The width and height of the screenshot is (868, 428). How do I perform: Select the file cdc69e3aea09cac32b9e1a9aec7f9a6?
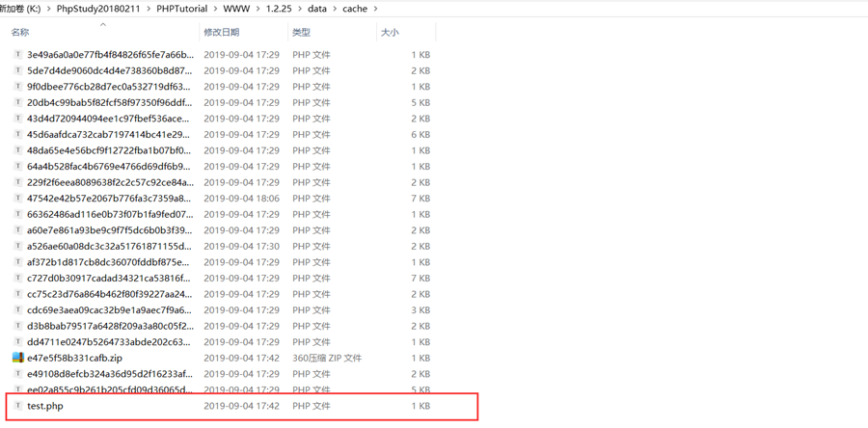click(x=109, y=310)
